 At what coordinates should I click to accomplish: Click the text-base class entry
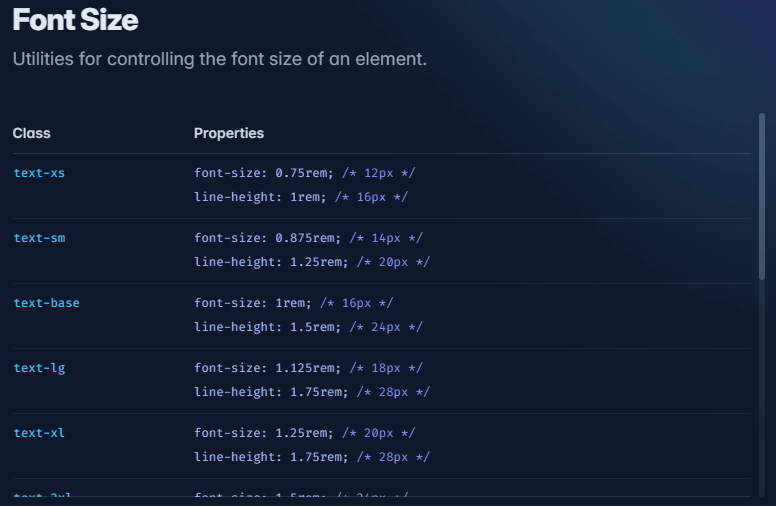(x=47, y=303)
